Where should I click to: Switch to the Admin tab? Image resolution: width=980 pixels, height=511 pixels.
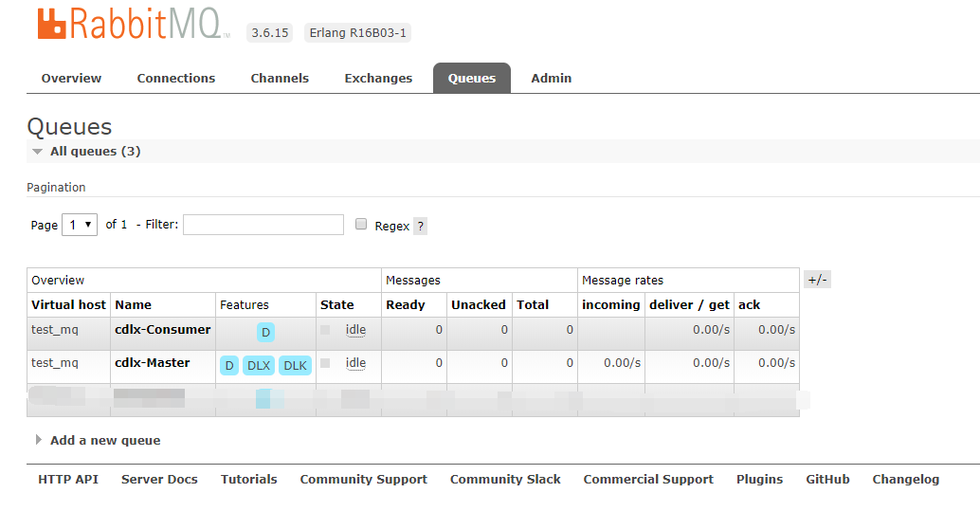(552, 78)
